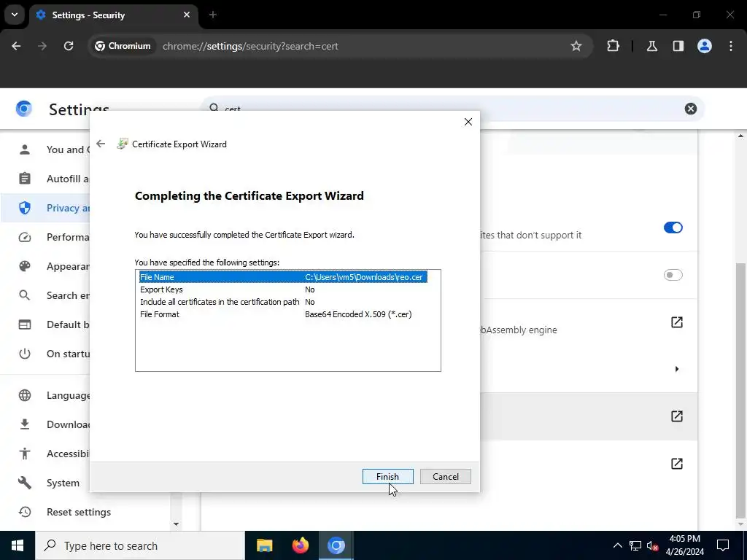
Task: Click Chromium taskbar icon
Action: (336, 545)
